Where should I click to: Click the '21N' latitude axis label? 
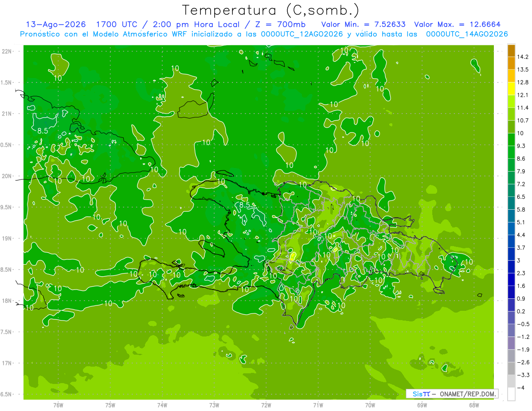8,114
